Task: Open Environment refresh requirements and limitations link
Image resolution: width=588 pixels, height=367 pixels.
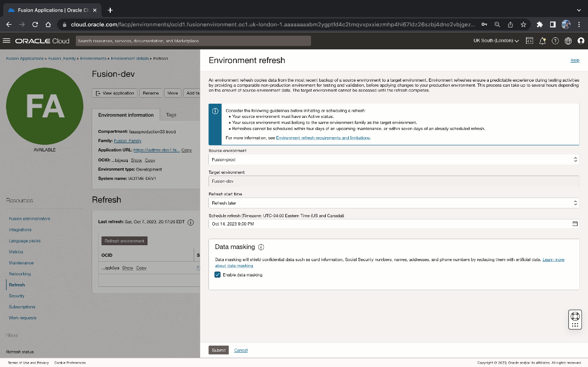Action: point(323,138)
